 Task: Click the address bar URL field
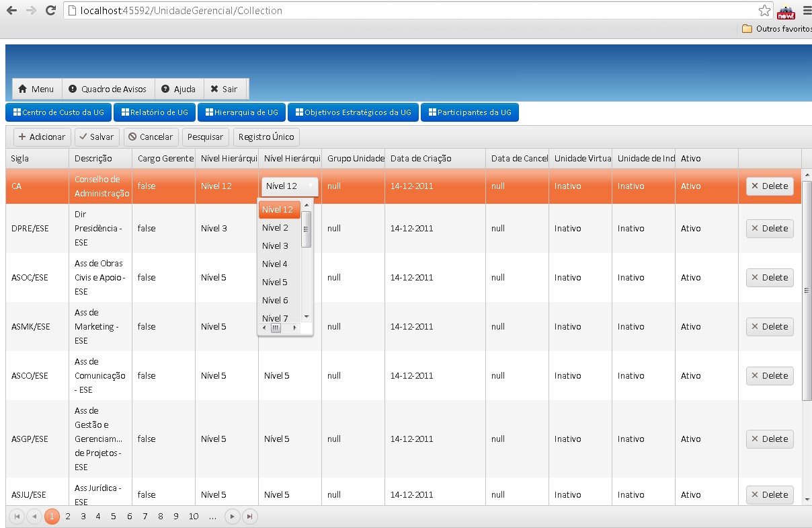pos(417,11)
